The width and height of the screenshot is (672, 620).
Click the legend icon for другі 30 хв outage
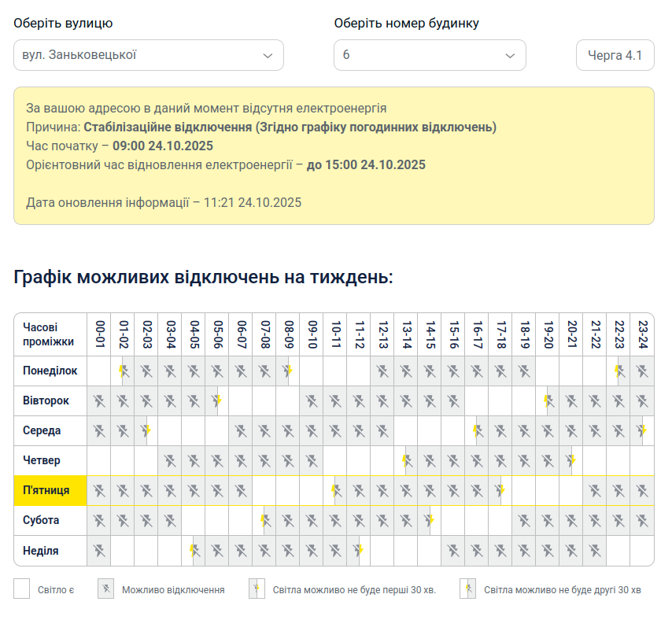click(467, 589)
